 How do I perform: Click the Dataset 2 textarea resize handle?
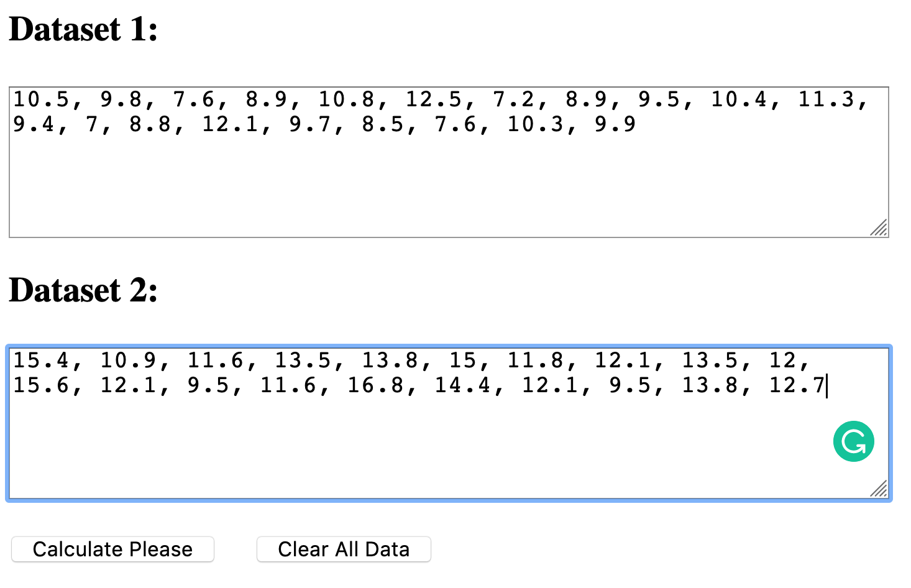[879, 489]
